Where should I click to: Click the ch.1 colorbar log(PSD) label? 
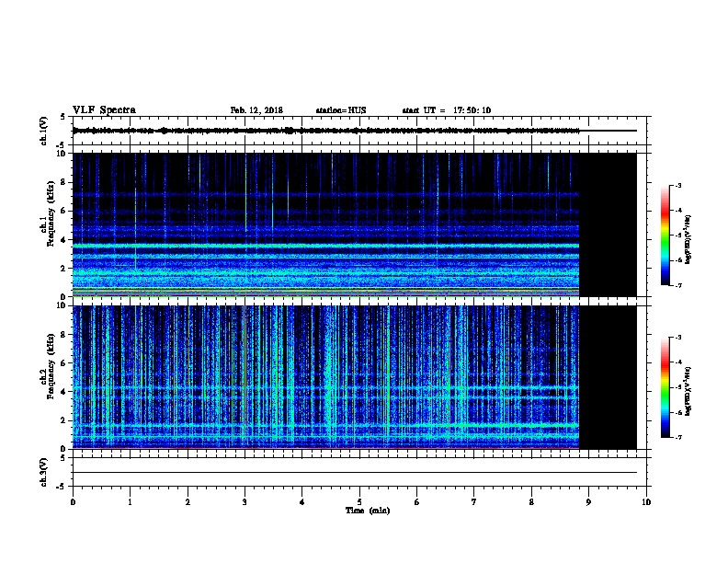coord(688,240)
